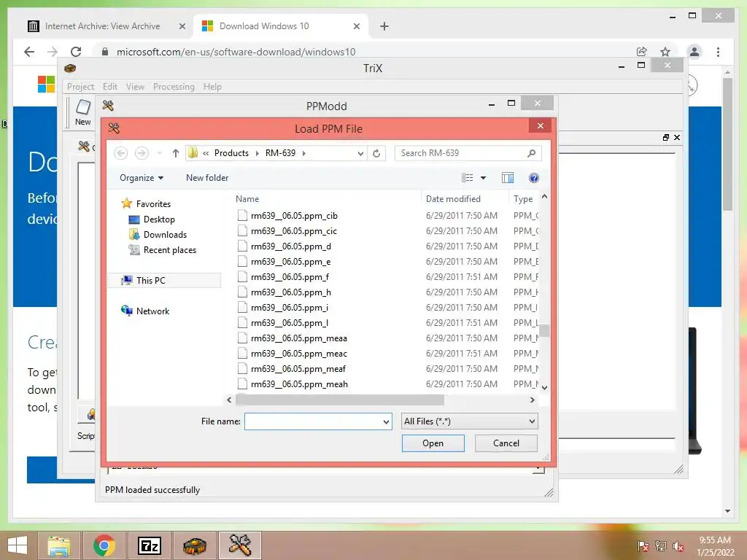Click the Chrome address bar URL
Image resolution: width=747 pixels, height=560 pixels.
coord(236,52)
